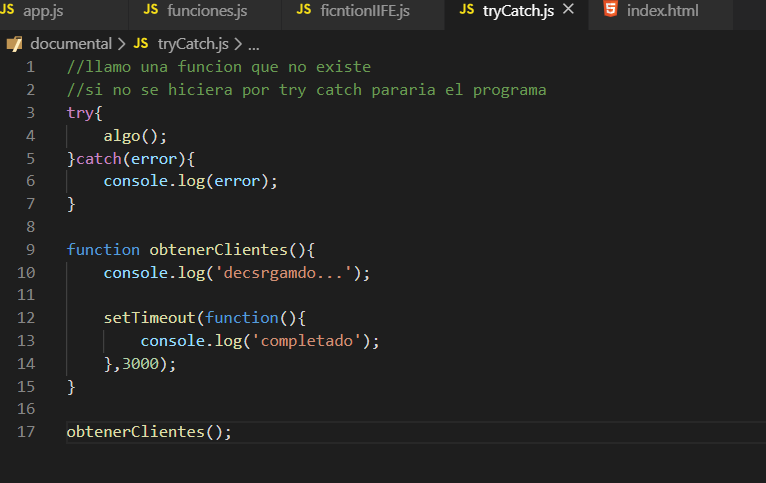Click the JS icon on tryCatch.js tab
The image size is (766, 483).
point(467,9)
